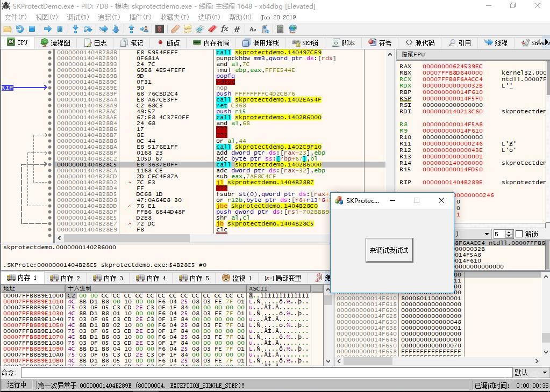Stop debugging with the square stop icon
Viewport: 550px width, 392px height.
(x=32, y=29)
